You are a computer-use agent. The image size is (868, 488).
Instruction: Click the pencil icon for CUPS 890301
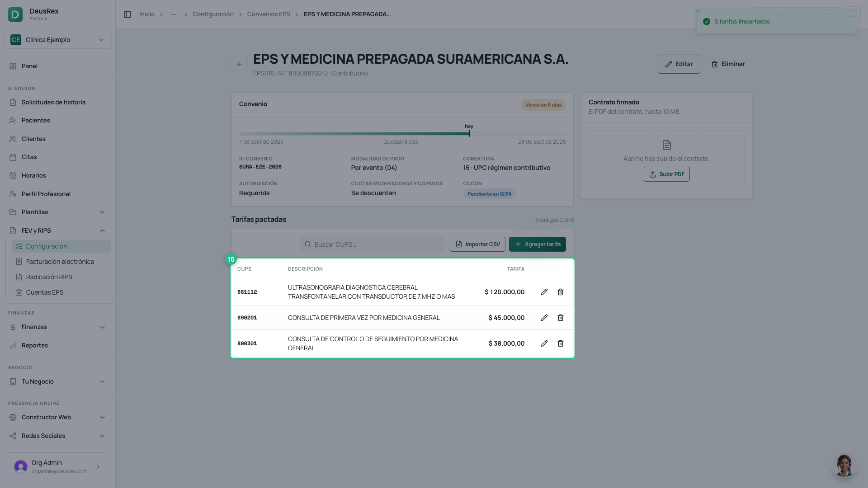coord(544,343)
